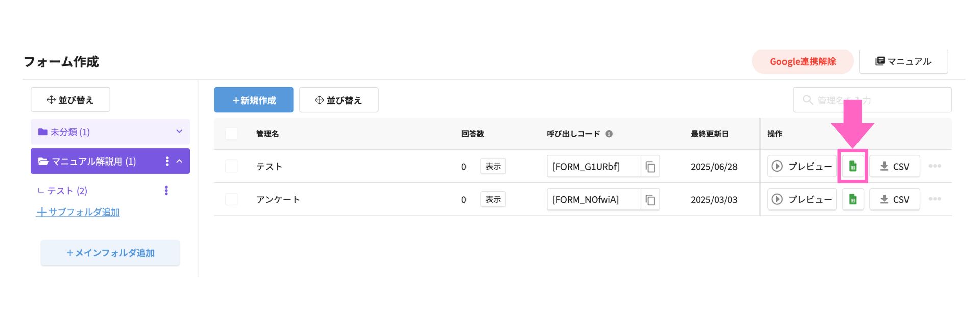This screenshot has height=327, width=980.
Task: Copy the FORM_G1URbf call code
Action: click(x=650, y=167)
